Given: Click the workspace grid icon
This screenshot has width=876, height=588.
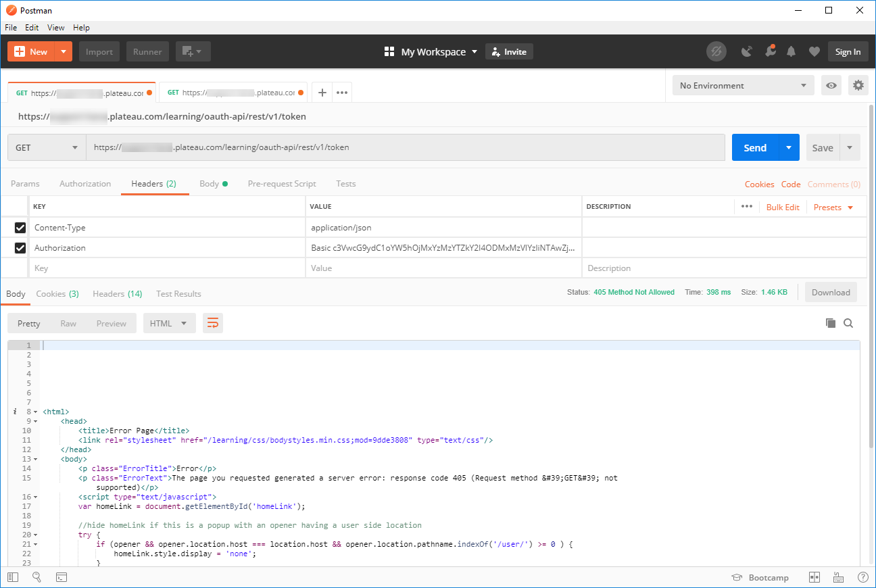Looking at the screenshot, I should coord(389,52).
